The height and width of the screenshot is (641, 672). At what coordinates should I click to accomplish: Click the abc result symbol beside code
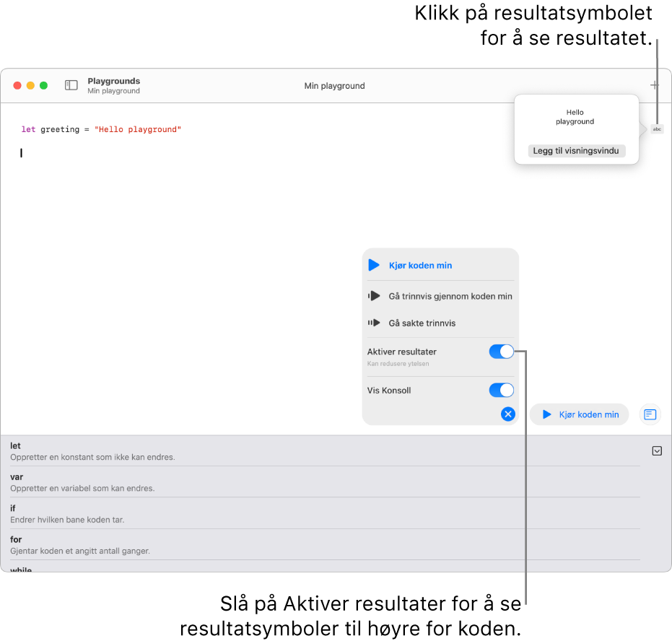[657, 129]
